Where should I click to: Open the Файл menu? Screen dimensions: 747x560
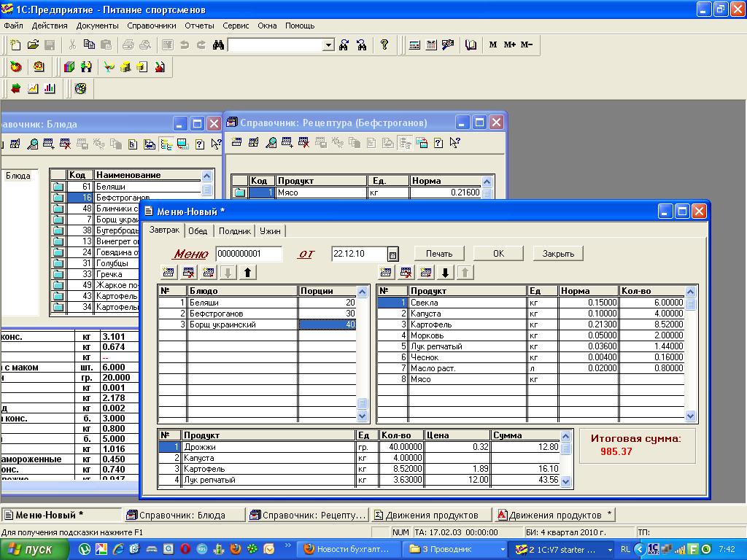(13, 26)
